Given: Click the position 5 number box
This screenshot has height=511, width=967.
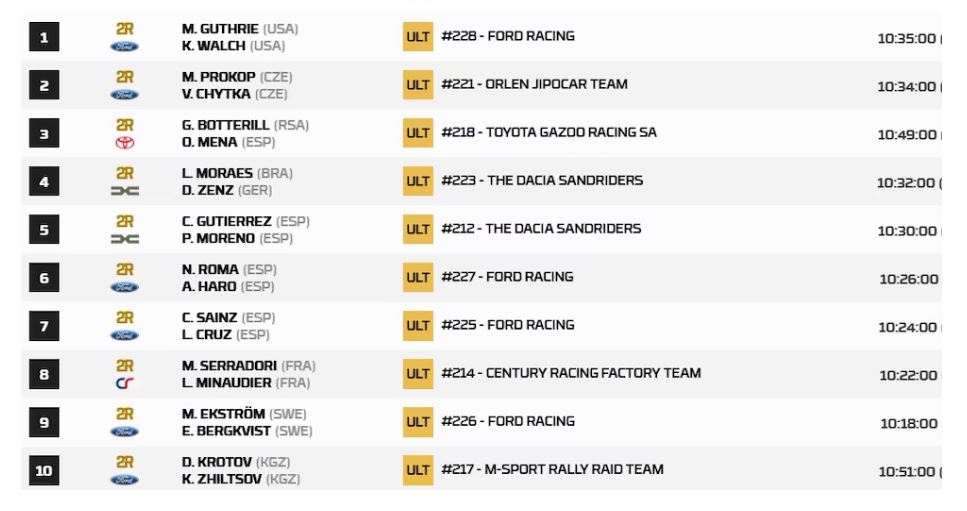Looking at the screenshot, I should [44, 230].
